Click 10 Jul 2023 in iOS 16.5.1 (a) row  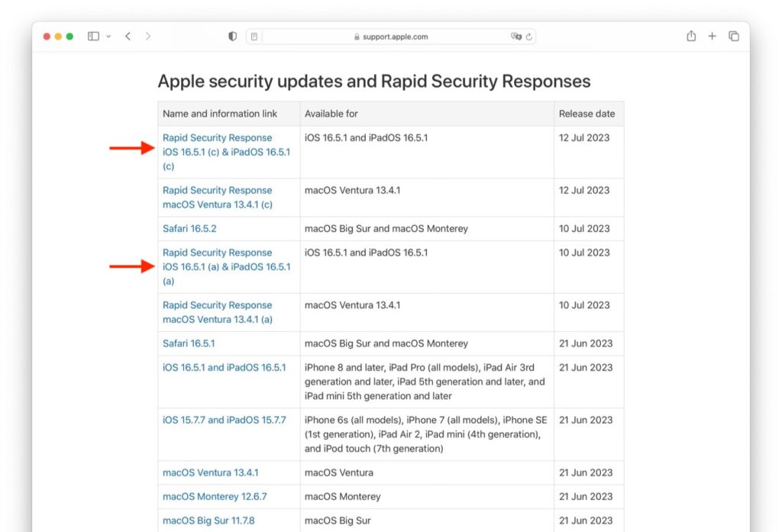(584, 253)
